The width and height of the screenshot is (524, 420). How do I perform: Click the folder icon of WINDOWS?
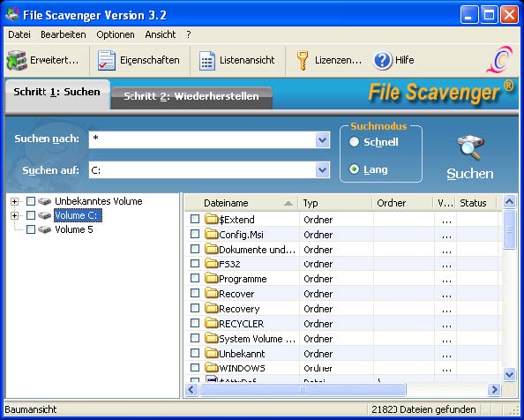[211, 368]
